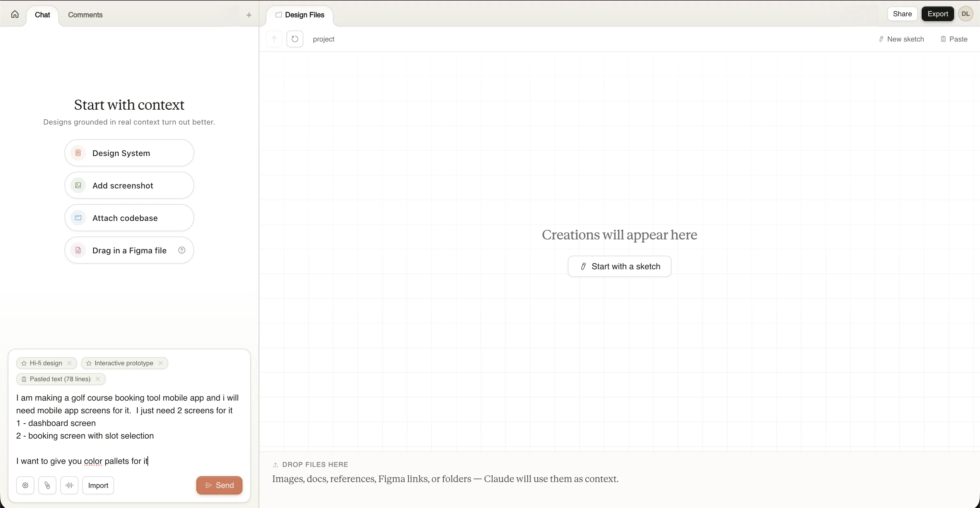Image resolution: width=980 pixels, height=508 pixels.
Task: Click the up arrow navigation icon
Action: [x=274, y=39]
